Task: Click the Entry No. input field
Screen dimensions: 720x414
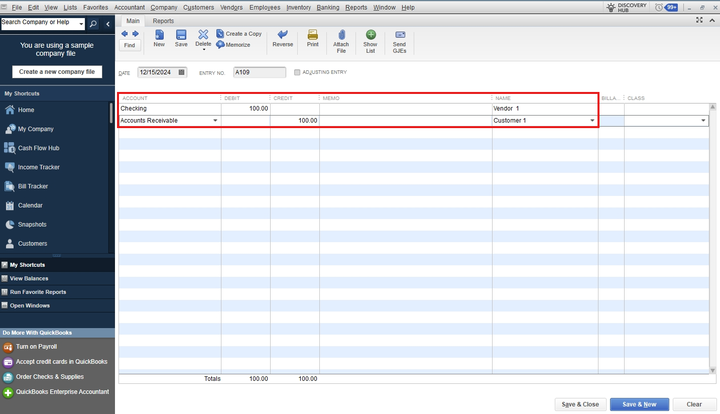Action: pos(258,72)
